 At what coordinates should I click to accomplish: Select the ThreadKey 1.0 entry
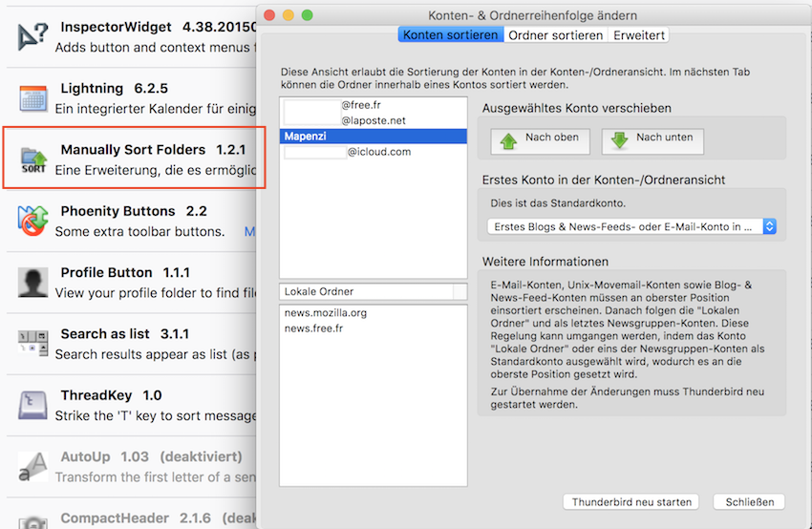pos(132,405)
